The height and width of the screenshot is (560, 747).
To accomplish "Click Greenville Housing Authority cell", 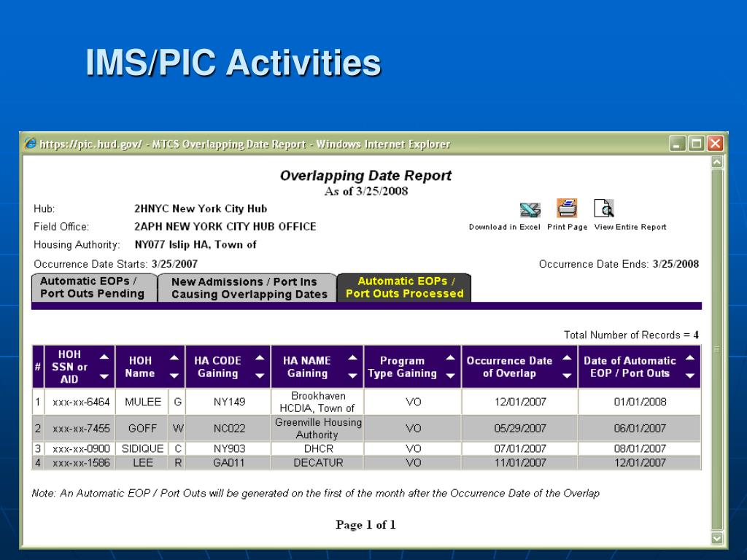I will click(318, 429).
